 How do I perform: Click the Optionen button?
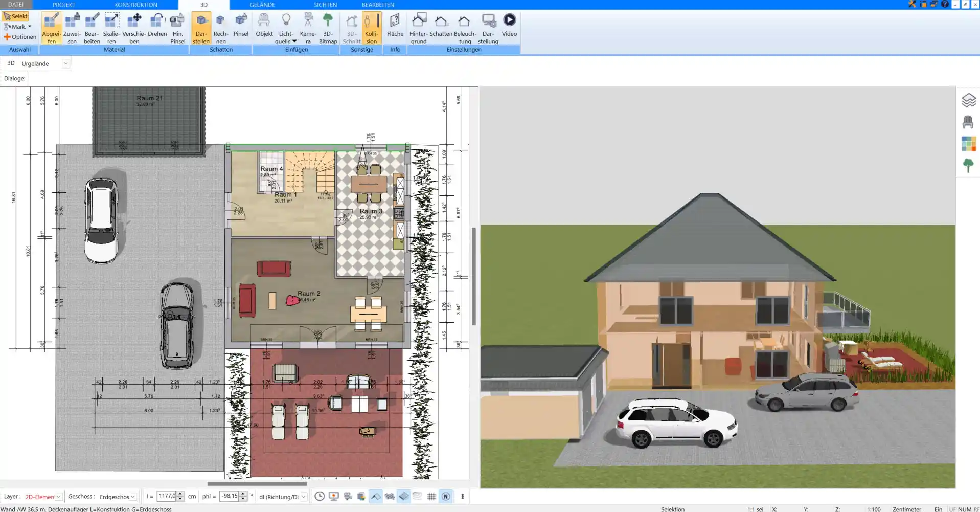[20, 37]
